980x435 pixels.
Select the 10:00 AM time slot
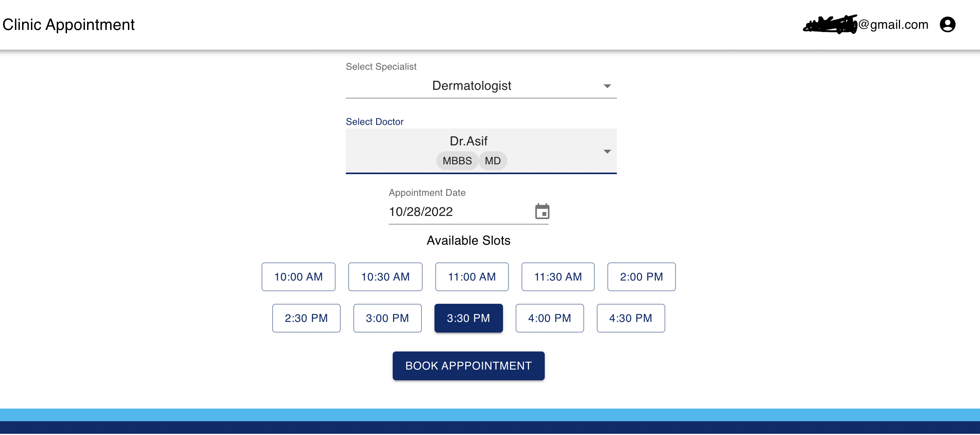pos(298,277)
